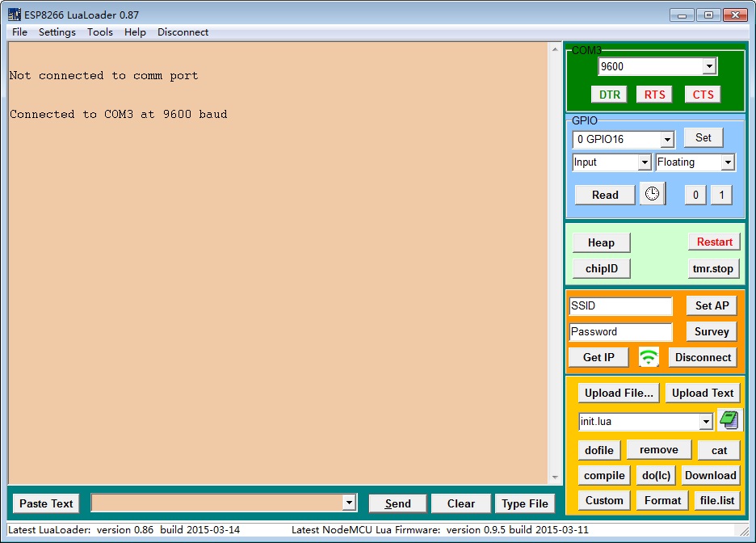This screenshot has height=543, width=756.
Task: Click the SSID input field
Action: (x=620, y=305)
